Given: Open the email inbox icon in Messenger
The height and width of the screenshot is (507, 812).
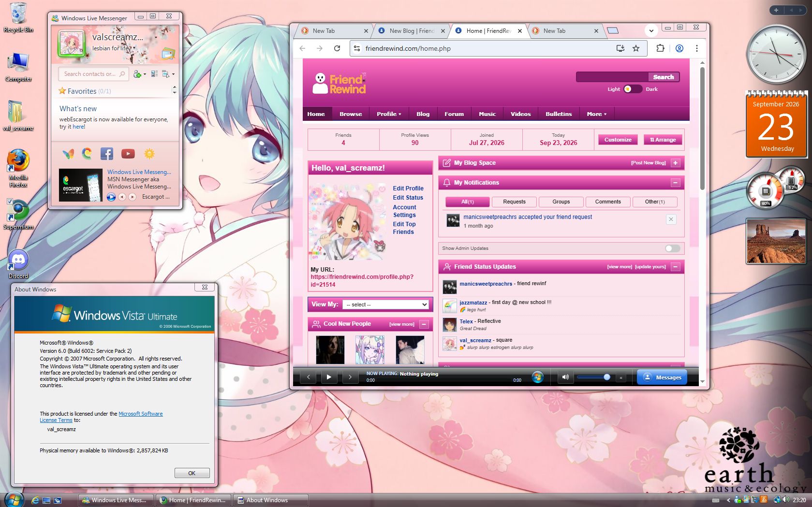Looking at the screenshot, I should point(168,53).
